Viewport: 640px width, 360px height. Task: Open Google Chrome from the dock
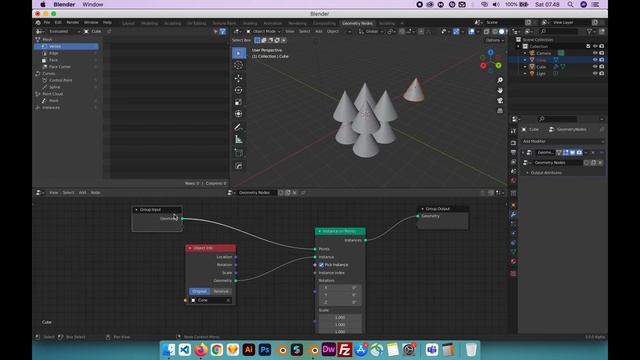(x=217, y=350)
